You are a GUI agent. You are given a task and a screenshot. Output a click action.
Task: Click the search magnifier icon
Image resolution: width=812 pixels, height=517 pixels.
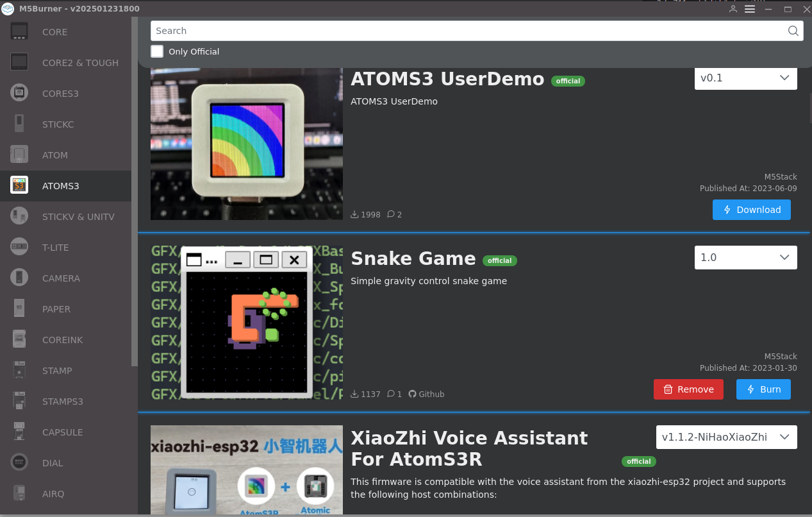click(793, 31)
